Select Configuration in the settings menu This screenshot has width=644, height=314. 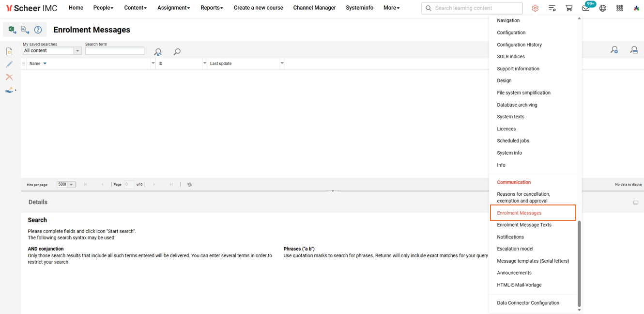click(511, 32)
